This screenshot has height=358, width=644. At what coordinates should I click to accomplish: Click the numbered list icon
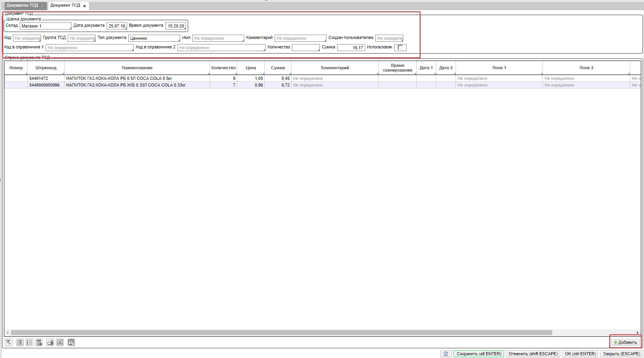point(30,342)
